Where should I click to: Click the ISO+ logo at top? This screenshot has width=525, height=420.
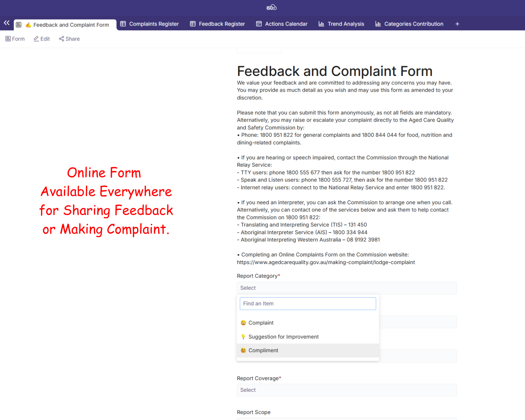point(271,7)
